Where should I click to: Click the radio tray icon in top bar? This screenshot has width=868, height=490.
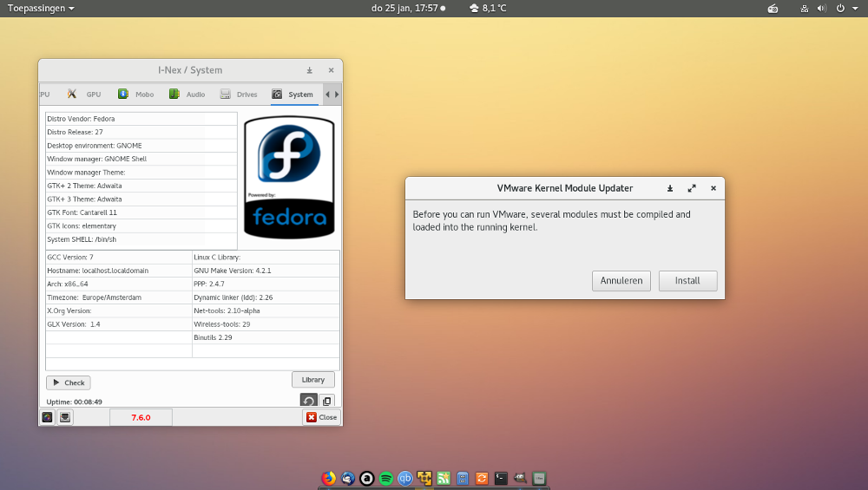point(773,9)
